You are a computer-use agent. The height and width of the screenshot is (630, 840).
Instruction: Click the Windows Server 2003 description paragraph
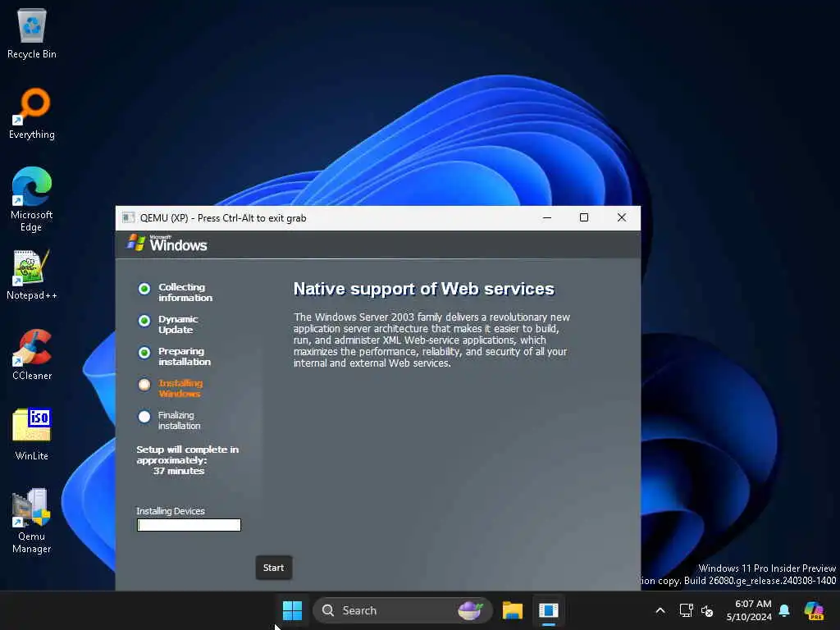[431, 340]
